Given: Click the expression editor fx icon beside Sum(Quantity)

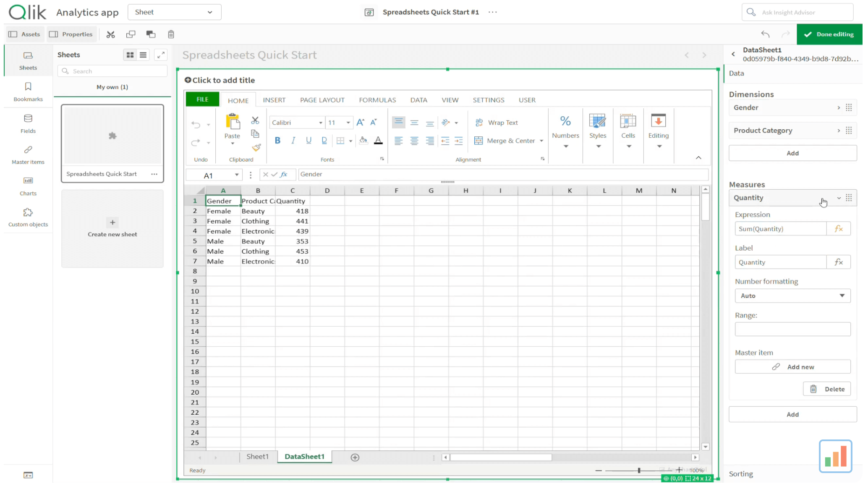Looking at the screenshot, I should [x=839, y=229].
